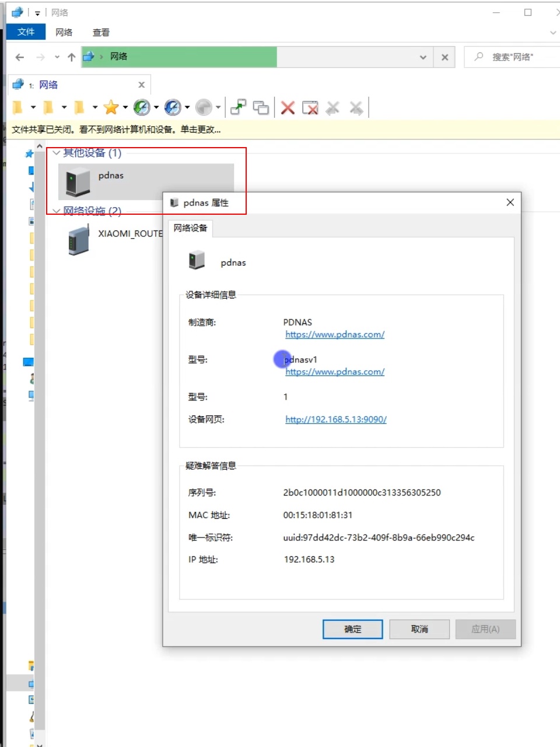Collapse the 网络设施 (2) group
The image size is (560, 747).
coord(57,211)
